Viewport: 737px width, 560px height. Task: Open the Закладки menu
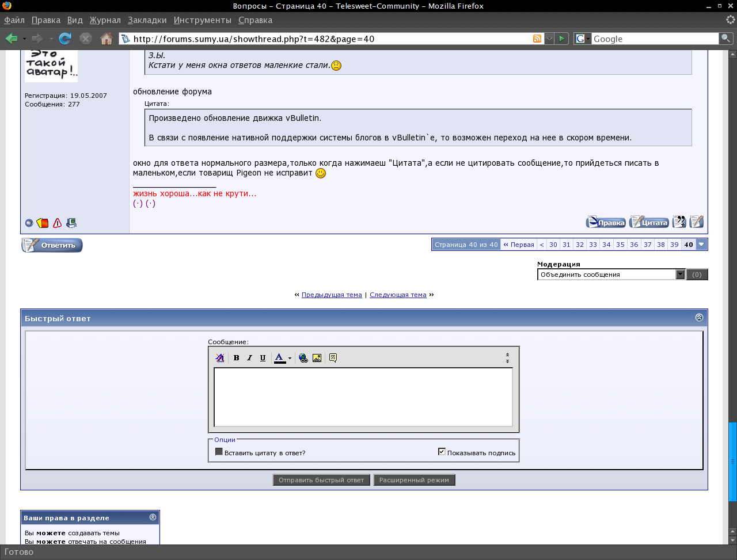147,20
